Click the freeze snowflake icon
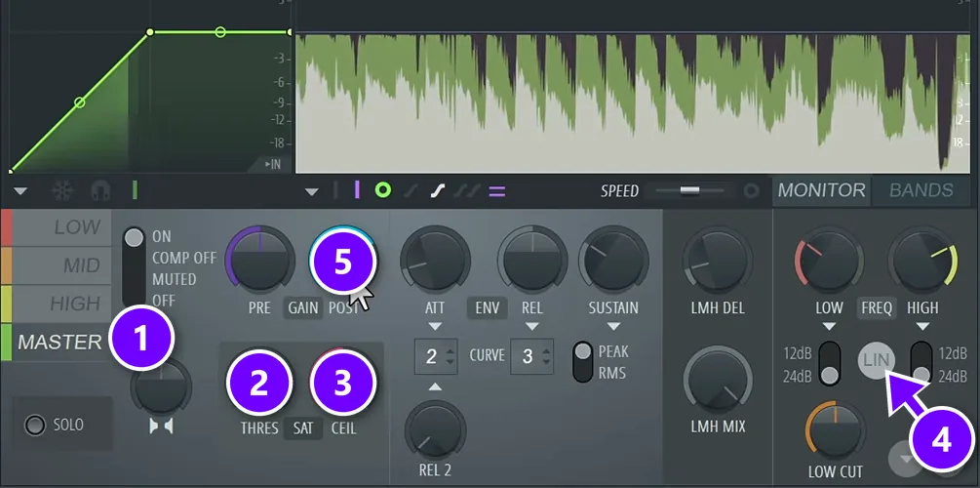The height and width of the screenshot is (488, 980). click(x=62, y=191)
